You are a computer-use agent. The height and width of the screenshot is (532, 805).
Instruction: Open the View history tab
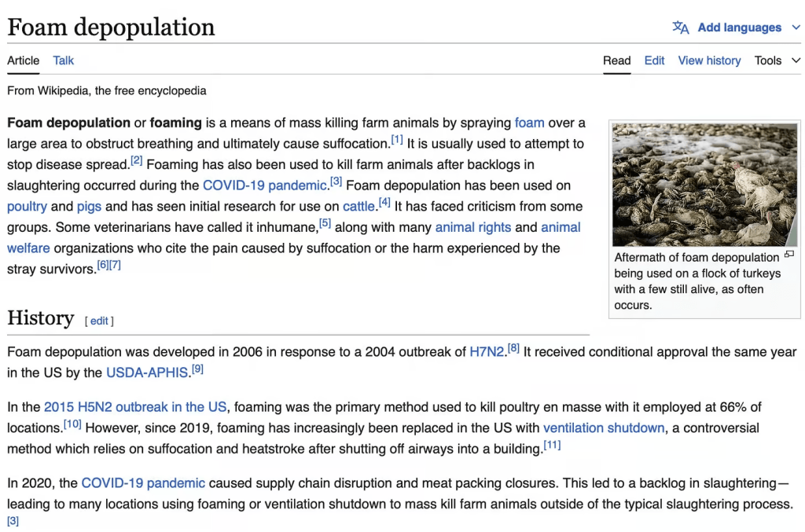(x=709, y=61)
